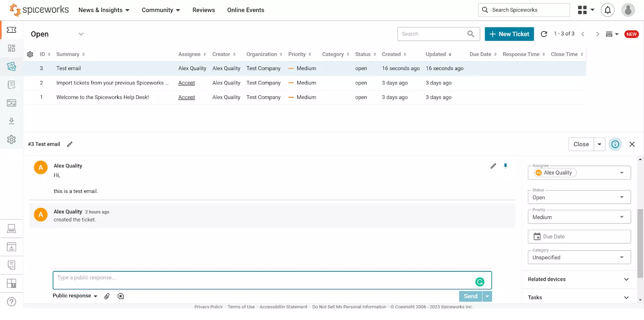Open the Public response type dropdown
The image size is (644, 320).
point(75,296)
